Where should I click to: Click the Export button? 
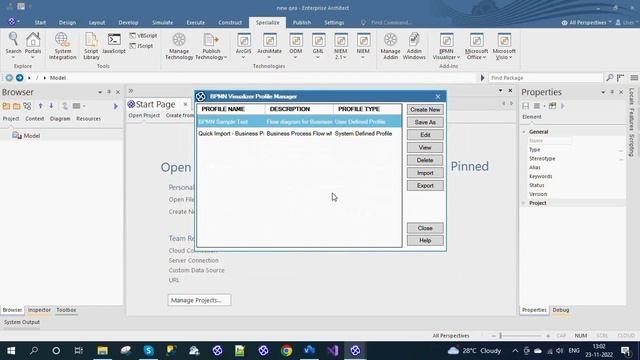pos(425,185)
